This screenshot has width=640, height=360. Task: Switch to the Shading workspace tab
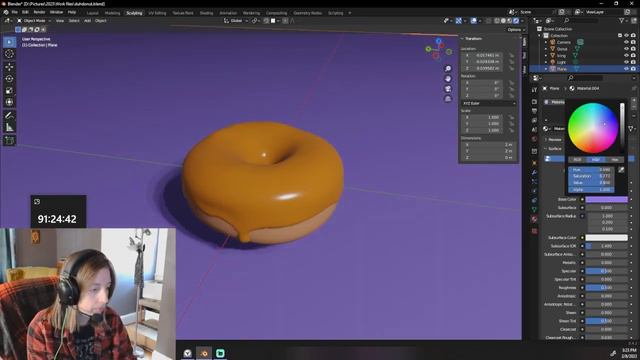206,13
